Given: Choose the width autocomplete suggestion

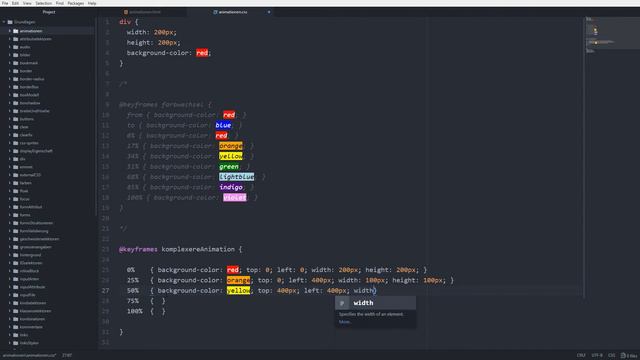Looking at the screenshot, I should [x=376, y=303].
